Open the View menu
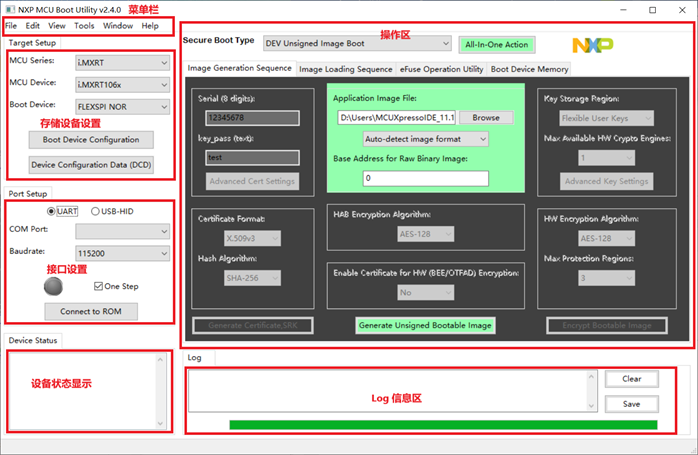Screen dimensions: 698x455 57,26
